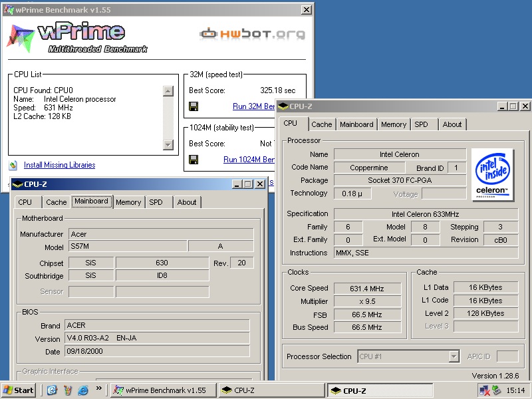This screenshot has height=399, width=532.
Task: Click the floppy save icon next to Run 1024M
Action: pos(194,160)
